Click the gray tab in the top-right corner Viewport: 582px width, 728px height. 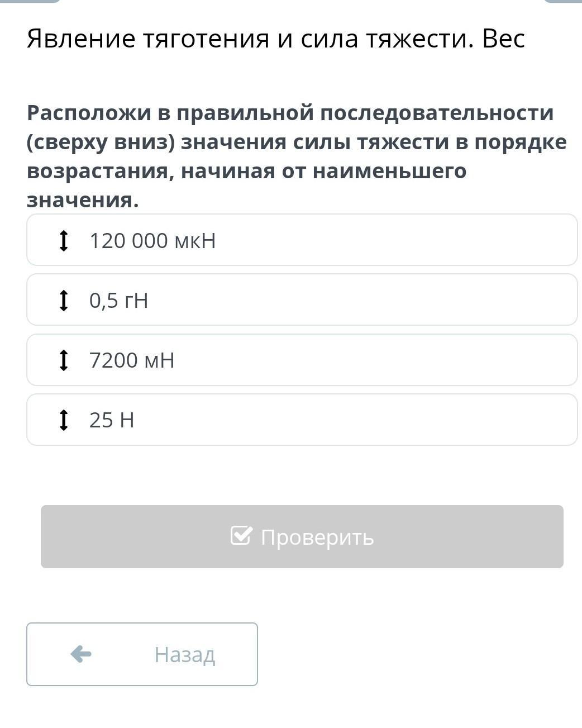click(563, 1)
